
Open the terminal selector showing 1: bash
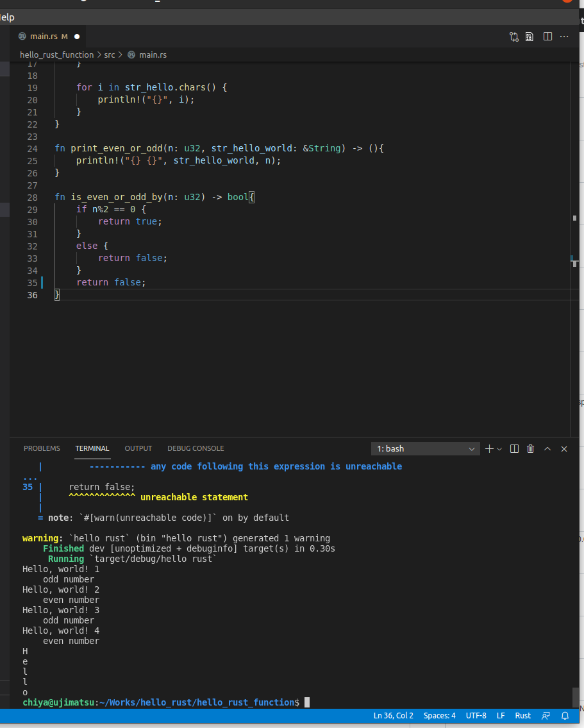click(x=425, y=448)
